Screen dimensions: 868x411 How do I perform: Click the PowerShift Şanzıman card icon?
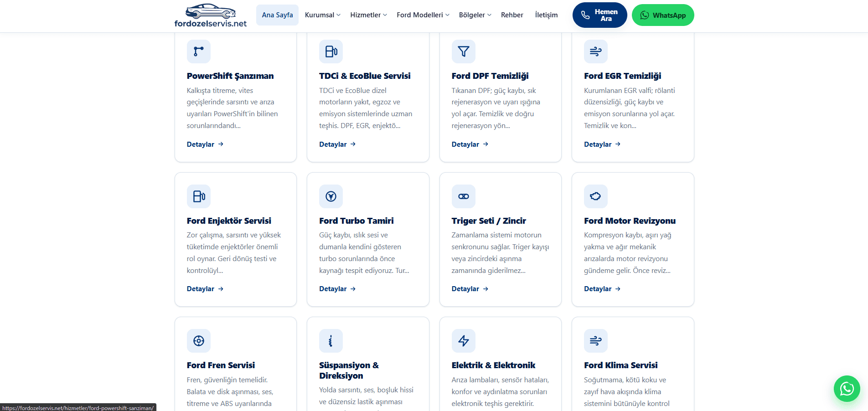(199, 51)
